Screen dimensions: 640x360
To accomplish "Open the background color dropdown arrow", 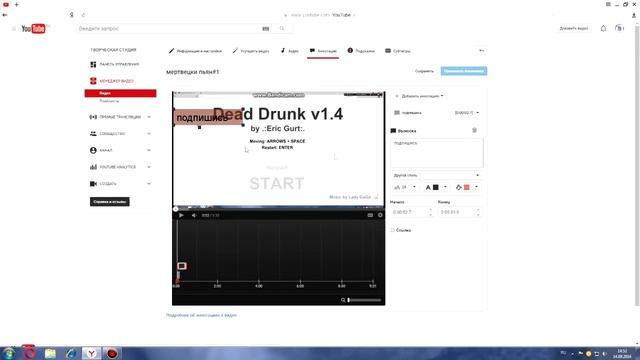I will coord(476,187).
